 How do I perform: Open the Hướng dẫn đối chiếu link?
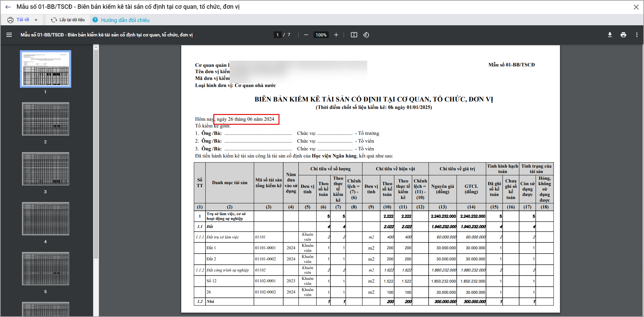point(125,20)
